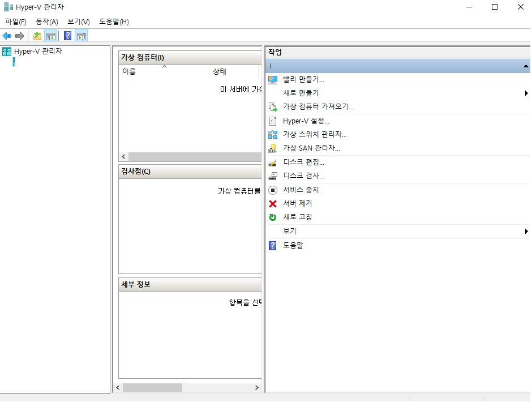Click the 작업 pane title
The width and height of the screenshot is (532, 402).
click(275, 52)
